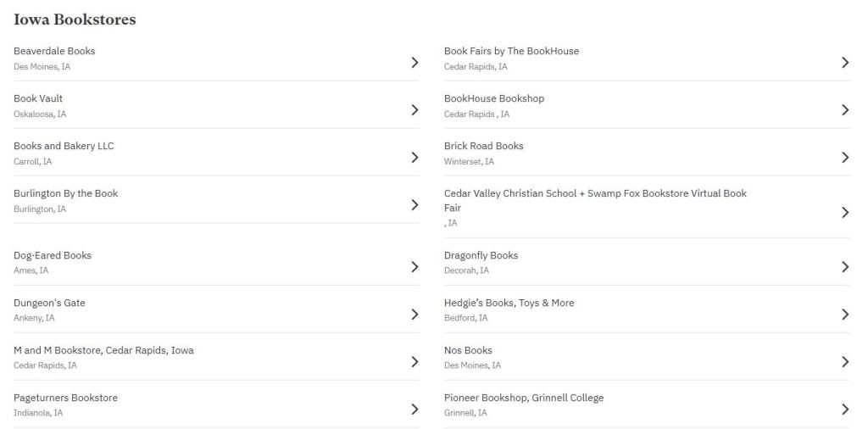
Task: Go to Dragonfly Books in Decorah
Action: pos(481,255)
